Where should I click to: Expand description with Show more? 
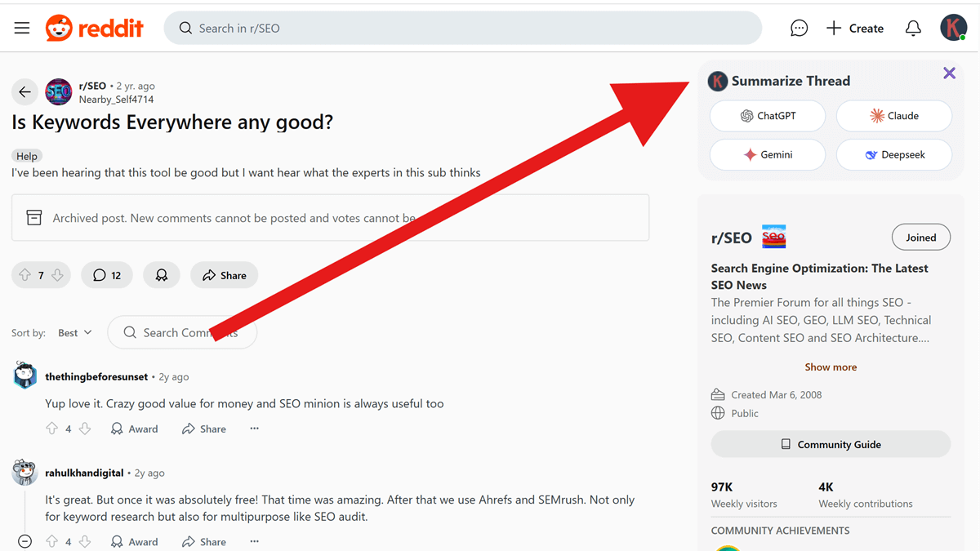[x=831, y=367]
